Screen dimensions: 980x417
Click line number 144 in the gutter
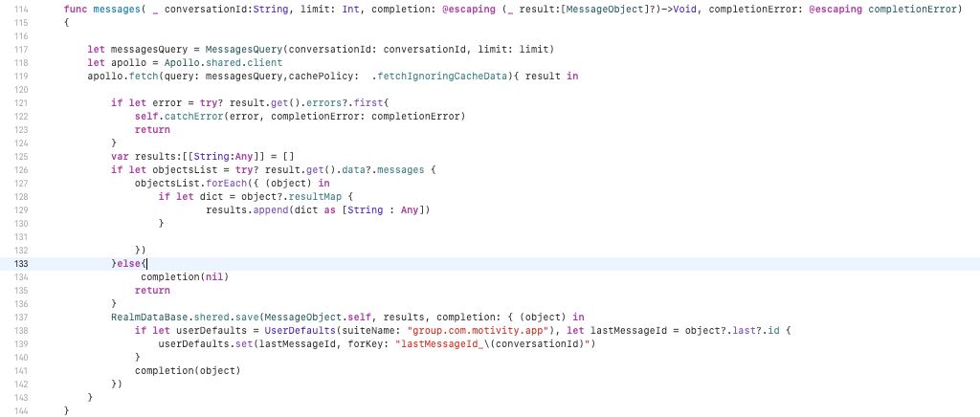coord(21,410)
